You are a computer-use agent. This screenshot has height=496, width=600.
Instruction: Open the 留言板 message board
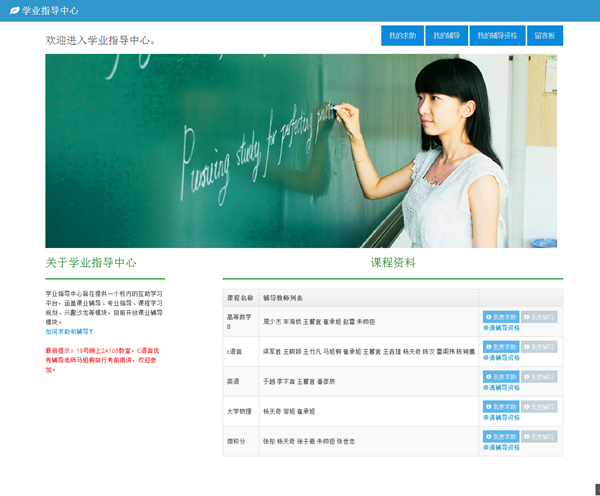pos(545,36)
